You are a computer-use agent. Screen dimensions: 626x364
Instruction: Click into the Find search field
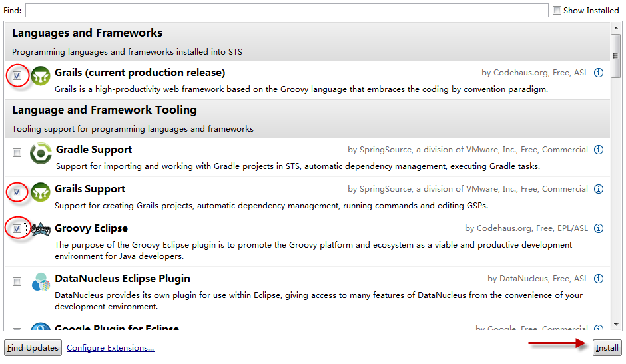pos(286,11)
